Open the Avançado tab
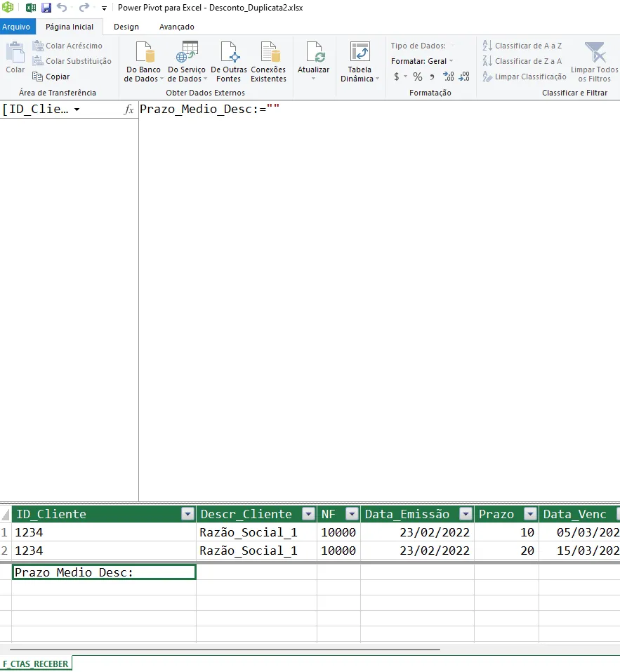Viewport: 620px width, 672px height. click(176, 27)
